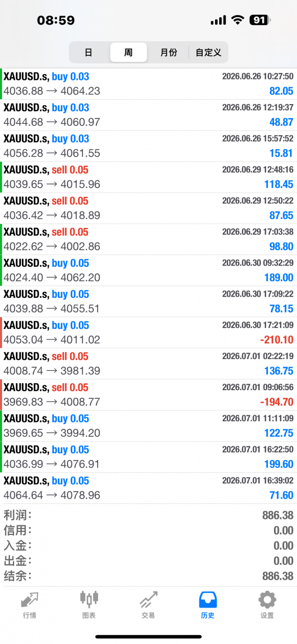The height and width of the screenshot is (644, 297).
Task: Tap the battery indicator in status bar
Action: pos(260,20)
